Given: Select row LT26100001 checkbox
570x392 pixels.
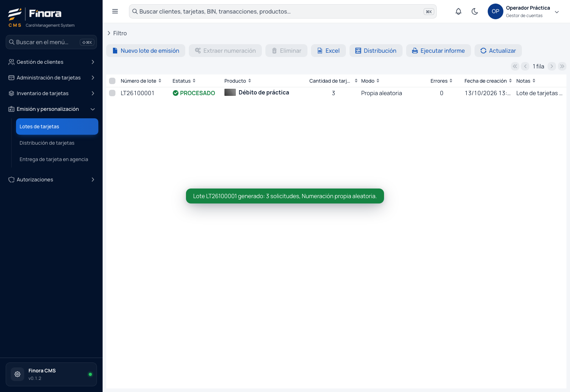Looking at the screenshot, I should [112, 93].
